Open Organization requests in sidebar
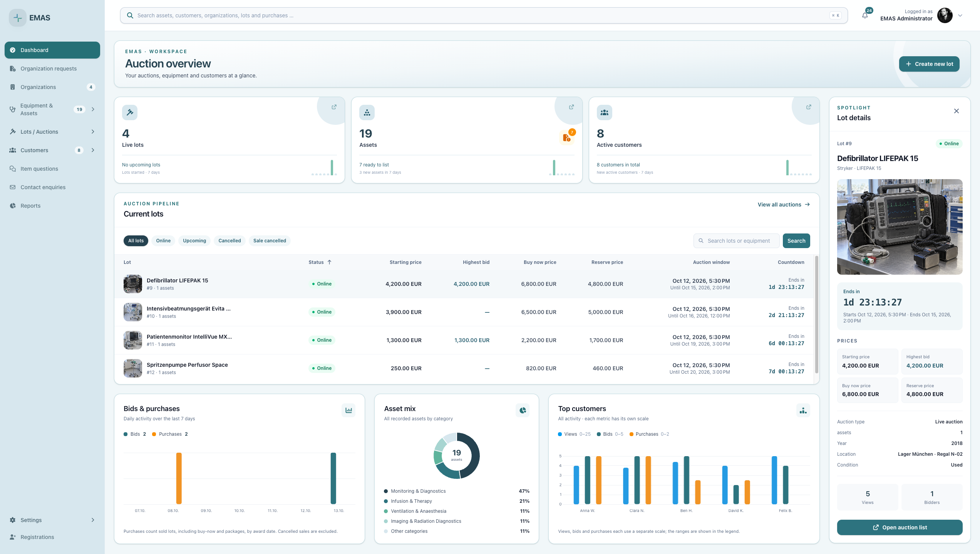 pyautogui.click(x=52, y=69)
